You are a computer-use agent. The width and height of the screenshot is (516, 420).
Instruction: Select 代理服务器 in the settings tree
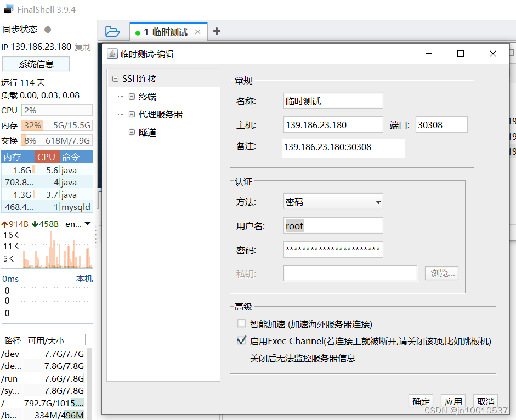pos(160,115)
